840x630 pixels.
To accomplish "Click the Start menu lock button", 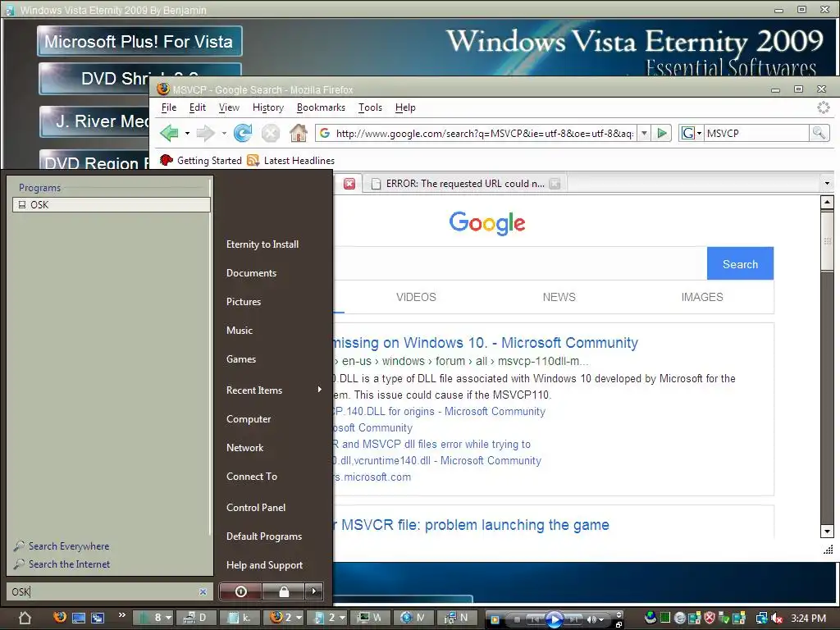I will click(x=284, y=591).
